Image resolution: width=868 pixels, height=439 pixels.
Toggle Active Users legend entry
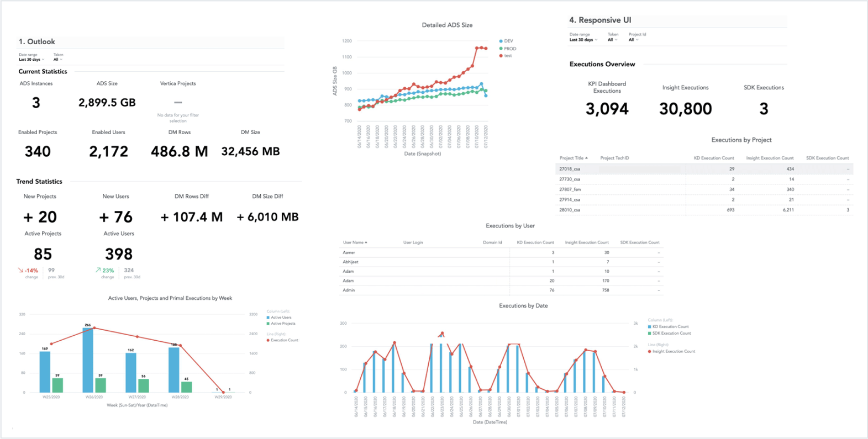(279, 318)
